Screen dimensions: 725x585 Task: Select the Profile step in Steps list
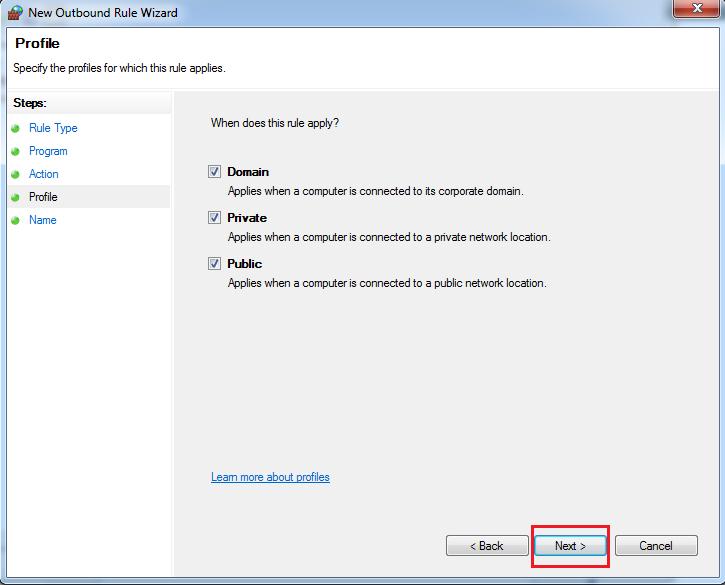click(x=43, y=197)
